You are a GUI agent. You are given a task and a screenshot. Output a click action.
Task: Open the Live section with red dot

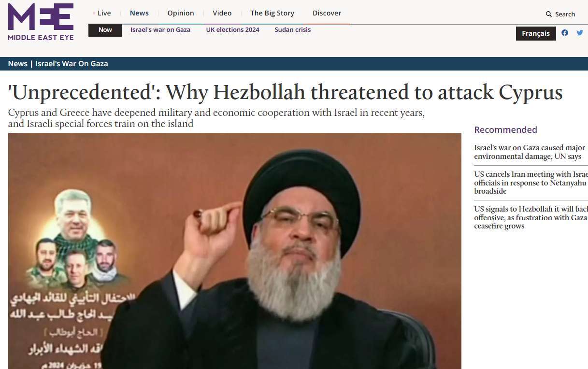[x=102, y=13]
